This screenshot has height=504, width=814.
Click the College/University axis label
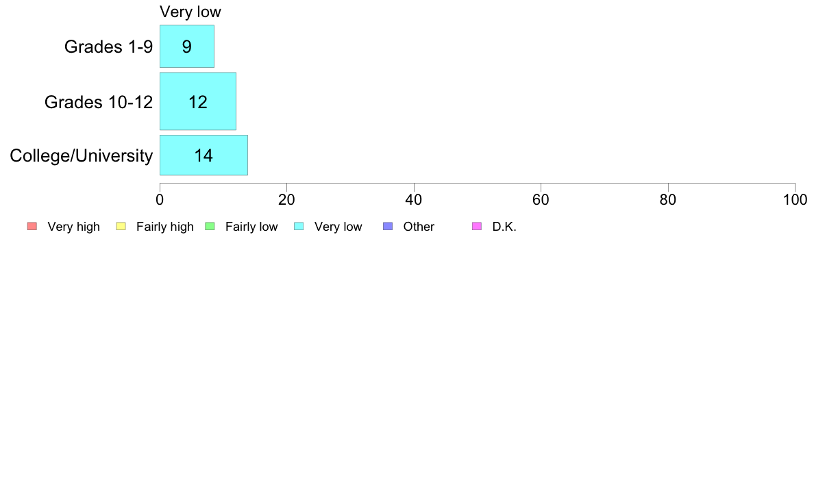82,155
